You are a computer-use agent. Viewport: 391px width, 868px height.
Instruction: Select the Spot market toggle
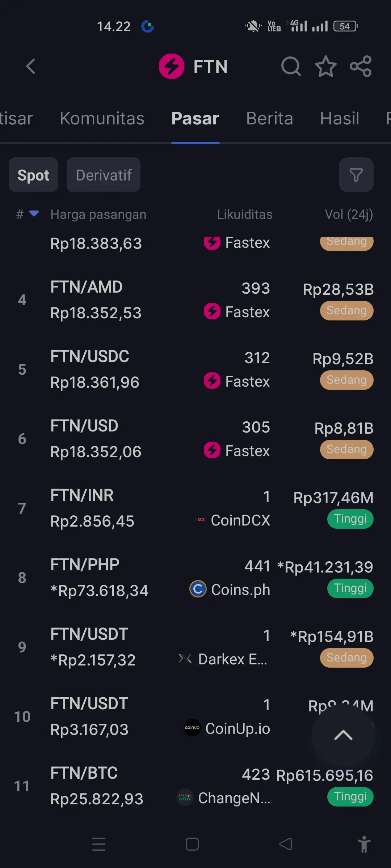pyautogui.click(x=33, y=175)
